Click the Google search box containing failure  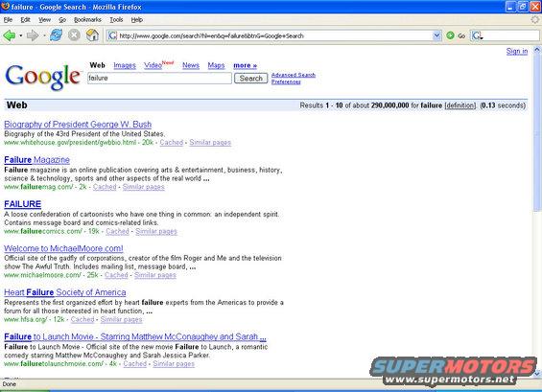(159, 78)
